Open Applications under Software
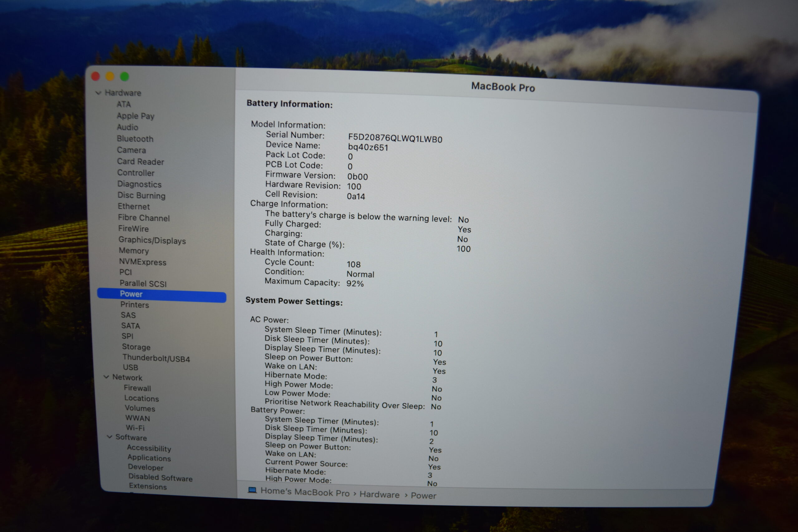The height and width of the screenshot is (532, 798). click(x=149, y=458)
